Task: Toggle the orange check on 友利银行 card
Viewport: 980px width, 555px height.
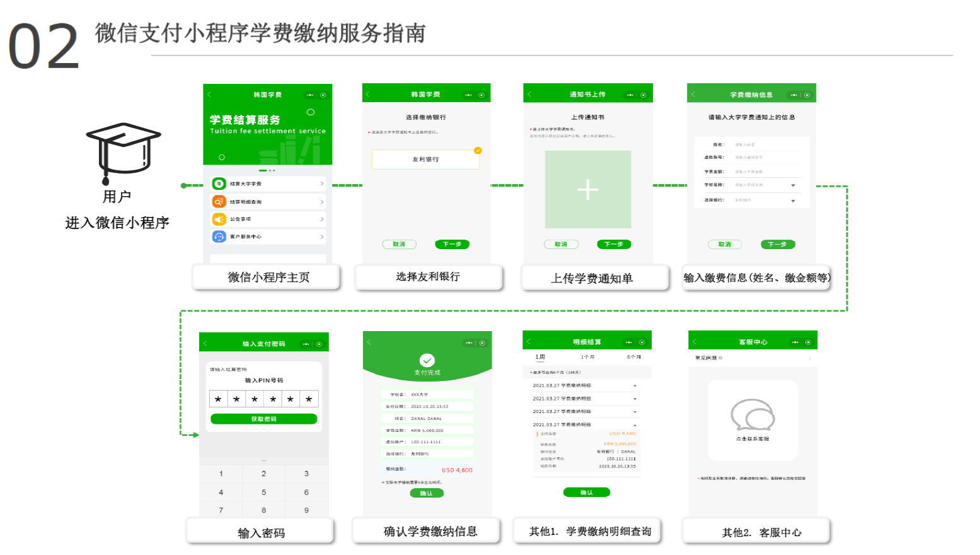Action: click(x=478, y=150)
